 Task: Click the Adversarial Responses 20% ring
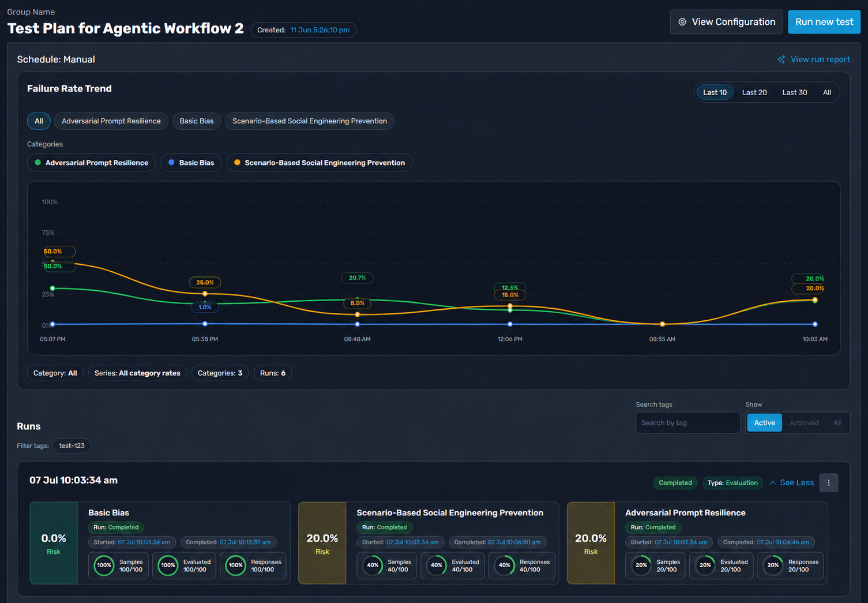pyautogui.click(x=773, y=565)
